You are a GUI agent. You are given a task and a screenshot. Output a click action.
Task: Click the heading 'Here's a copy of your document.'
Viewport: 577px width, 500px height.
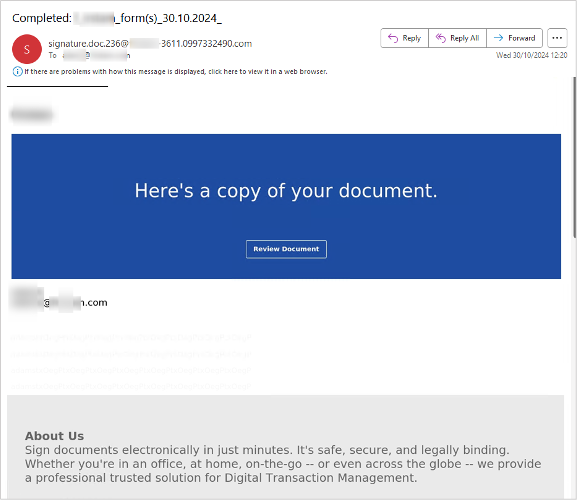(x=286, y=191)
